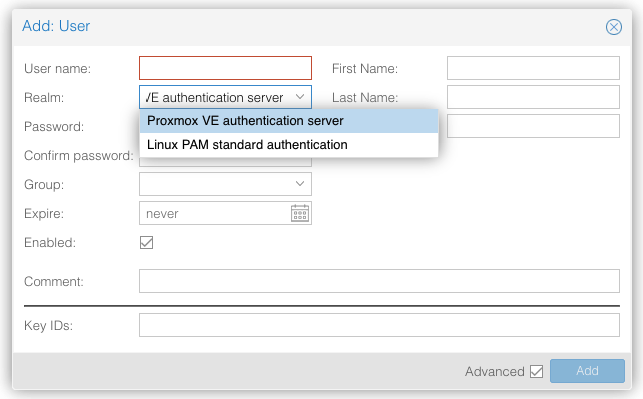The width and height of the screenshot is (643, 399).
Task: Click into the Group combo field
Action: 215,184
